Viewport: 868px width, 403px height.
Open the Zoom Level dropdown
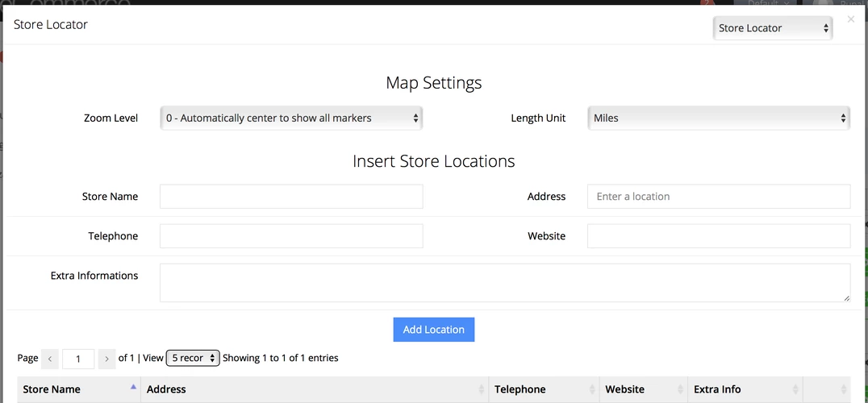(x=291, y=118)
